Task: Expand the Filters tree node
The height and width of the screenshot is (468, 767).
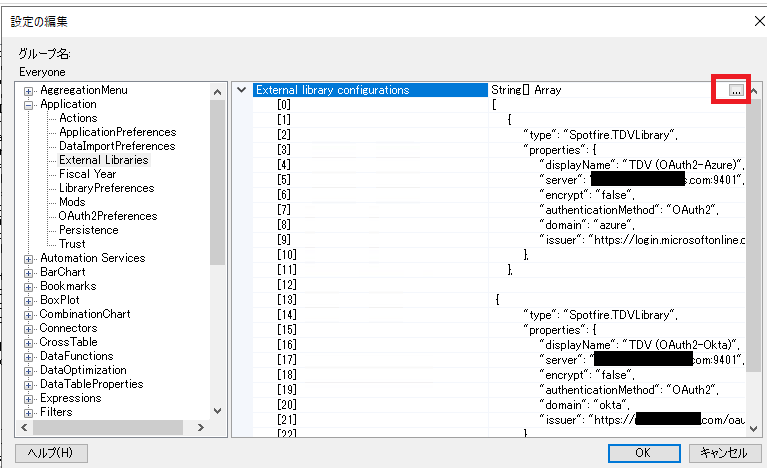Action: (28, 413)
